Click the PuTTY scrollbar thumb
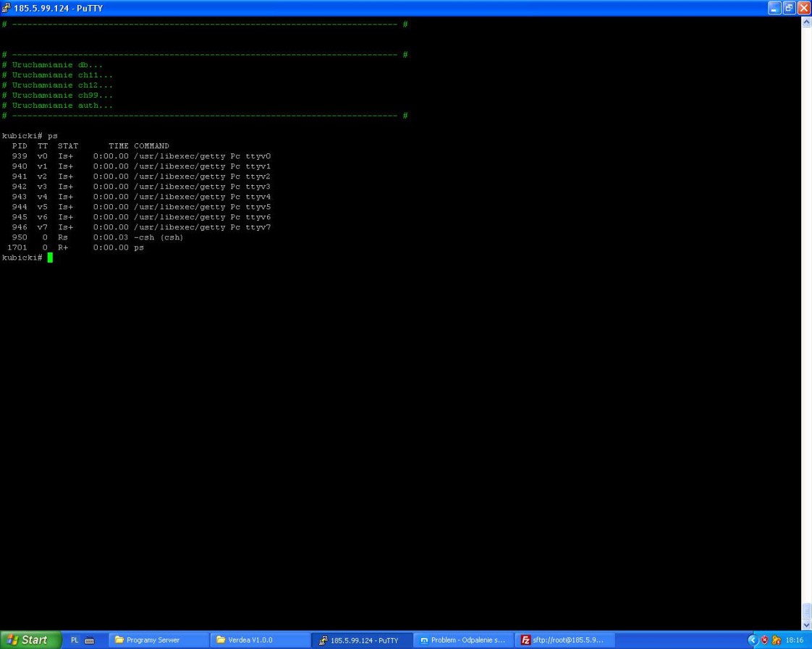Viewport: 812px width, 649px height. point(806,611)
